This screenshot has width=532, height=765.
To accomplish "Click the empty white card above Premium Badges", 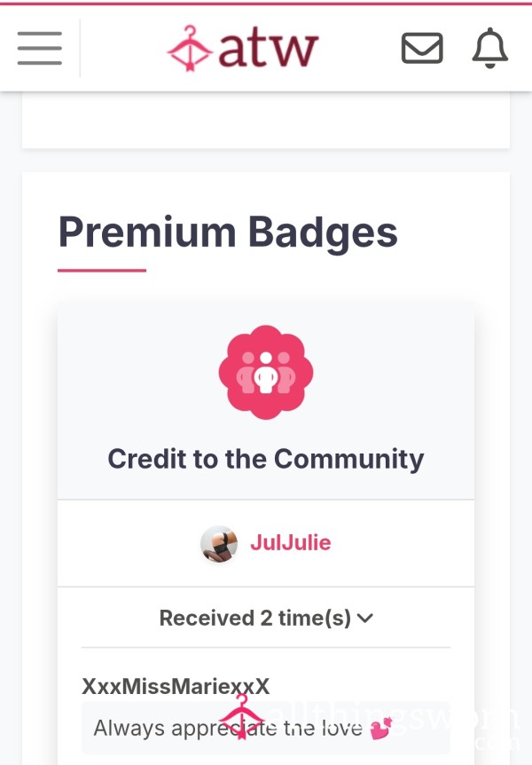I will click(x=266, y=120).
